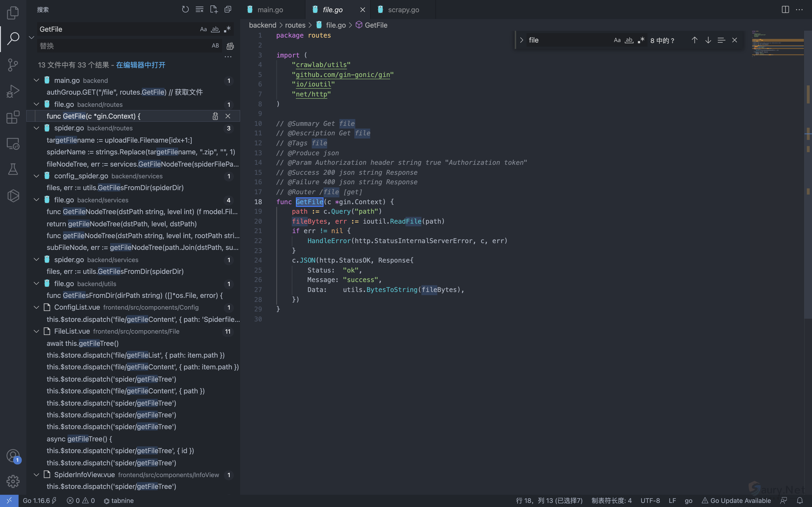
Task: Collapse all search results
Action: pyautogui.click(x=228, y=9)
